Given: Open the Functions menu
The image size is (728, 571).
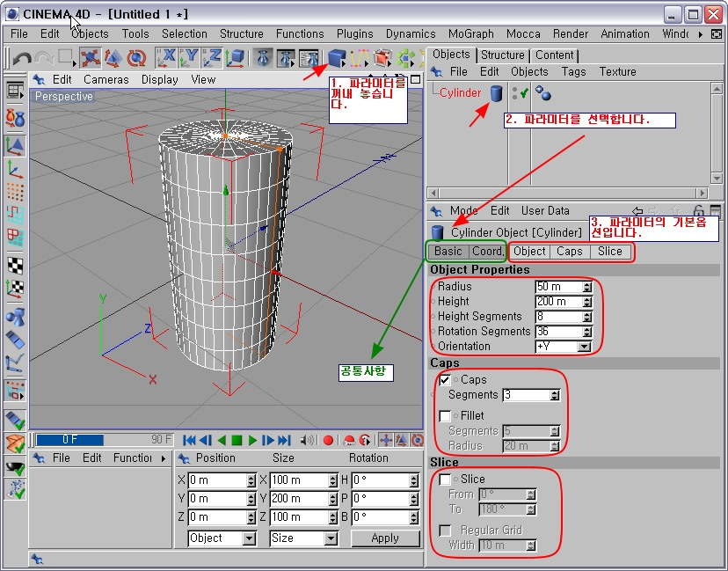Looking at the screenshot, I should click(x=300, y=34).
